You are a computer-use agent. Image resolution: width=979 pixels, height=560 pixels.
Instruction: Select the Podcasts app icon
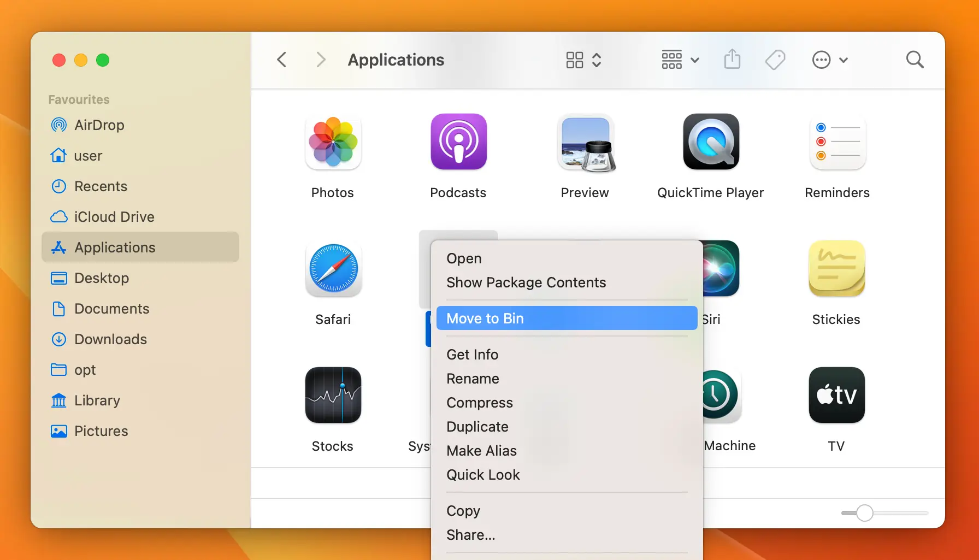click(458, 142)
